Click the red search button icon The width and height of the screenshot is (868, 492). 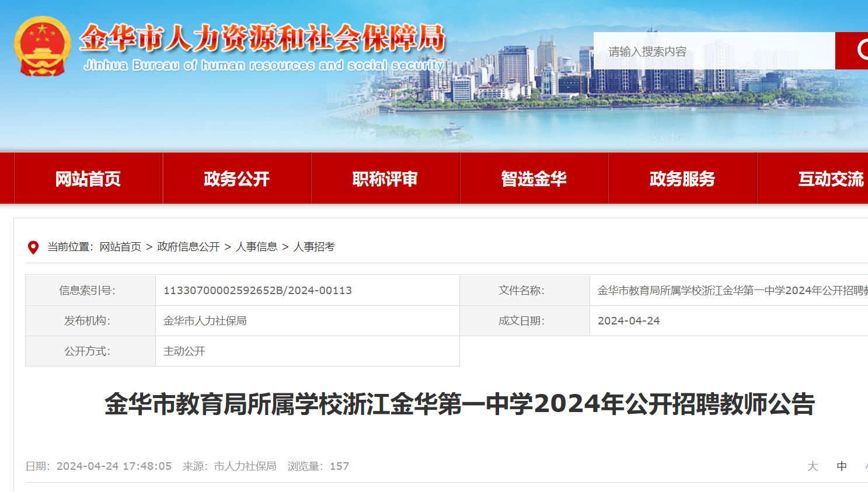[x=852, y=51]
